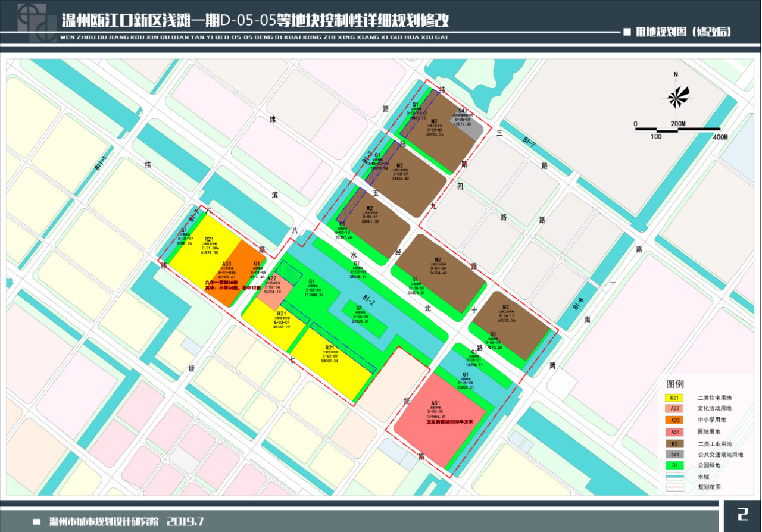Select the A33 orange legend swatch
762x532 pixels.
(x=674, y=421)
